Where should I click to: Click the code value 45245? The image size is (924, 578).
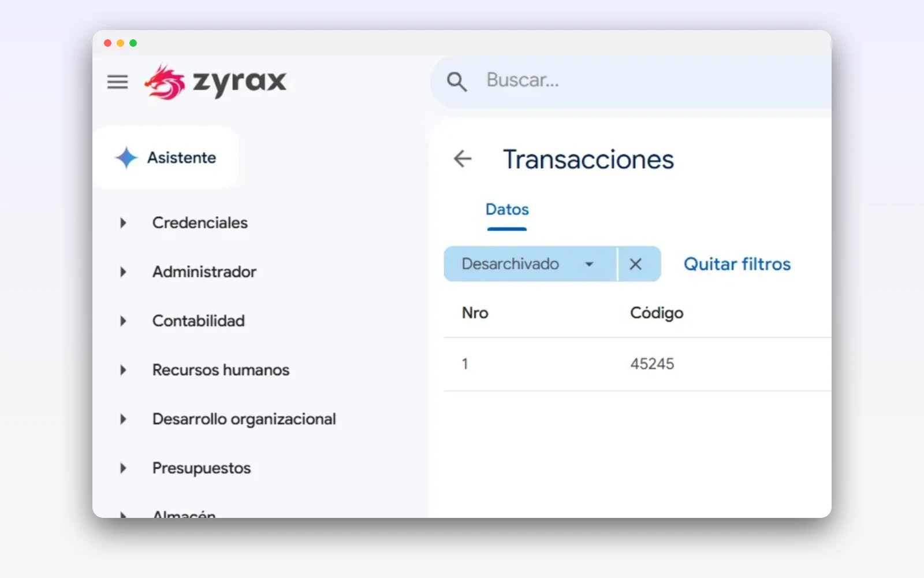coord(652,364)
